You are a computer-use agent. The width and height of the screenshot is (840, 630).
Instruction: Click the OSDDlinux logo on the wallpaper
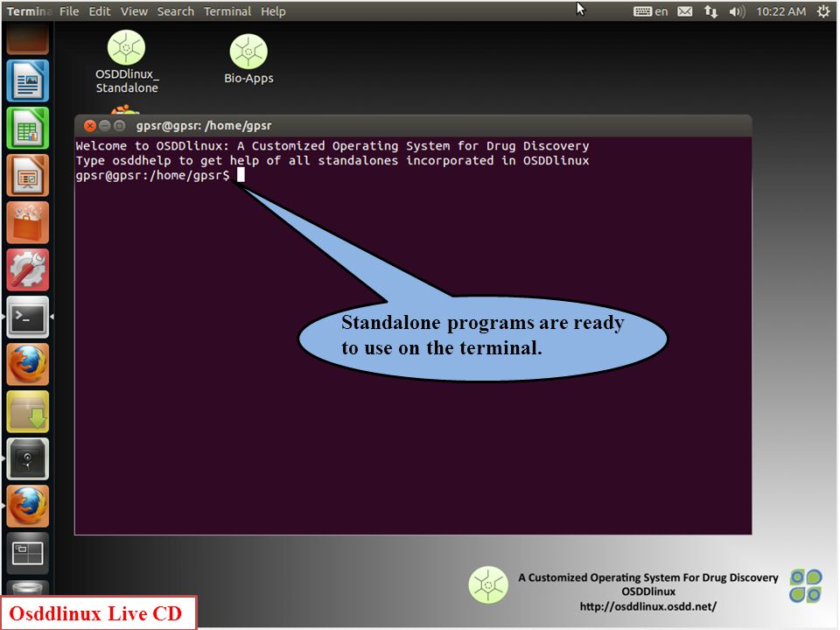click(x=488, y=585)
